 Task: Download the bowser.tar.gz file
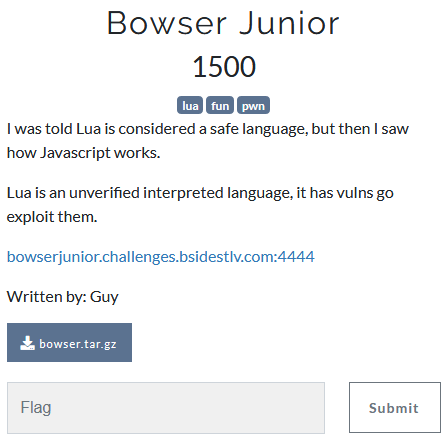69,342
